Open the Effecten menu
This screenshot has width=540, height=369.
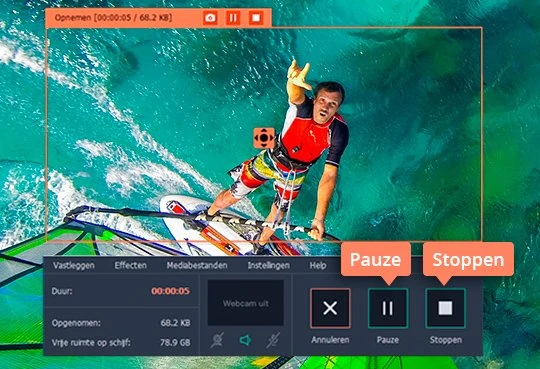[x=131, y=265]
